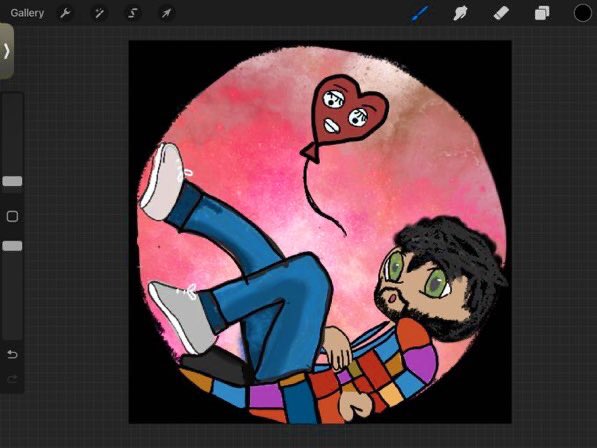Image resolution: width=597 pixels, height=448 pixels.
Task: Return to the Gallery
Action: pos(27,13)
